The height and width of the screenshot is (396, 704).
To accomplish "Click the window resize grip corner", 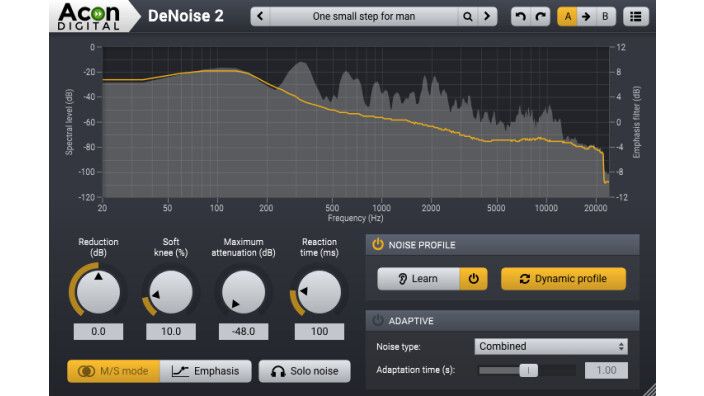I will 649,390.
